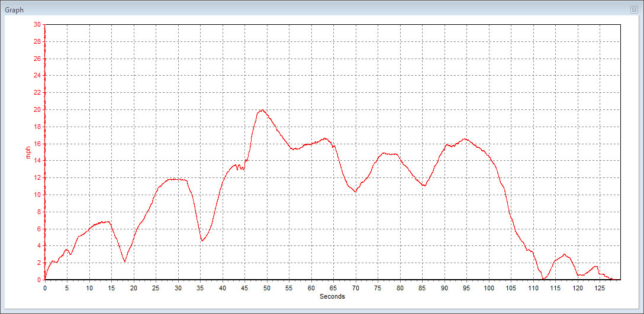644x314 pixels.
Task: Click the 0 tick label on x-axis
Action: (x=45, y=289)
